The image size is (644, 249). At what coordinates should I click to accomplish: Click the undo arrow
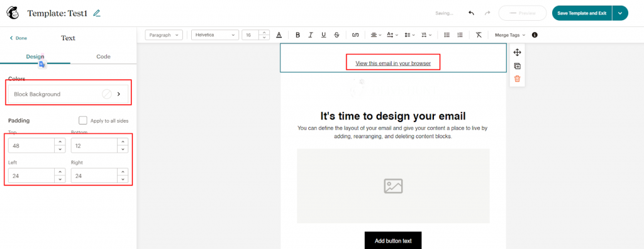472,13
